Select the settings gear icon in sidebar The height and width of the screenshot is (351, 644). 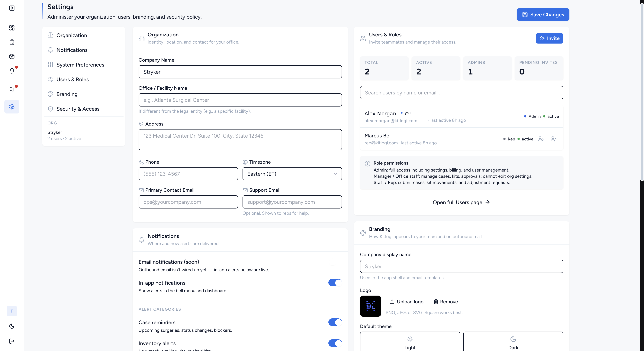pyautogui.click(x=12, y=107)
